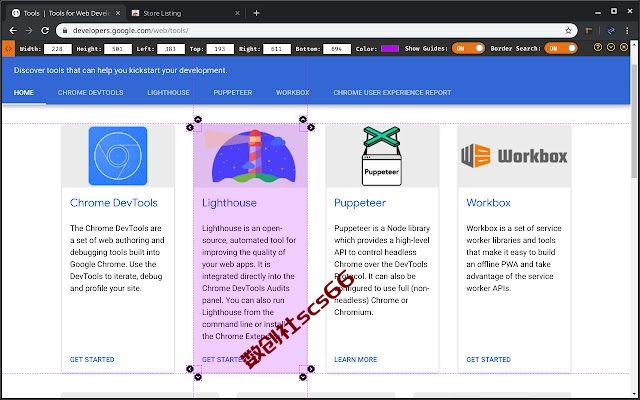640x400 pixels.
Task: Click the orange ruler extension icon beside address bar
Action: (589, 31)
